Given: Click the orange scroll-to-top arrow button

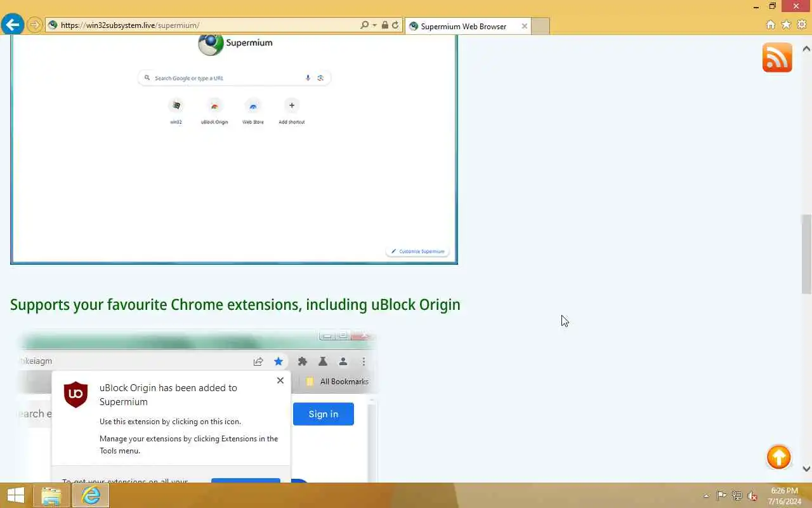Looking at the screenshot, I should (778, 457).
